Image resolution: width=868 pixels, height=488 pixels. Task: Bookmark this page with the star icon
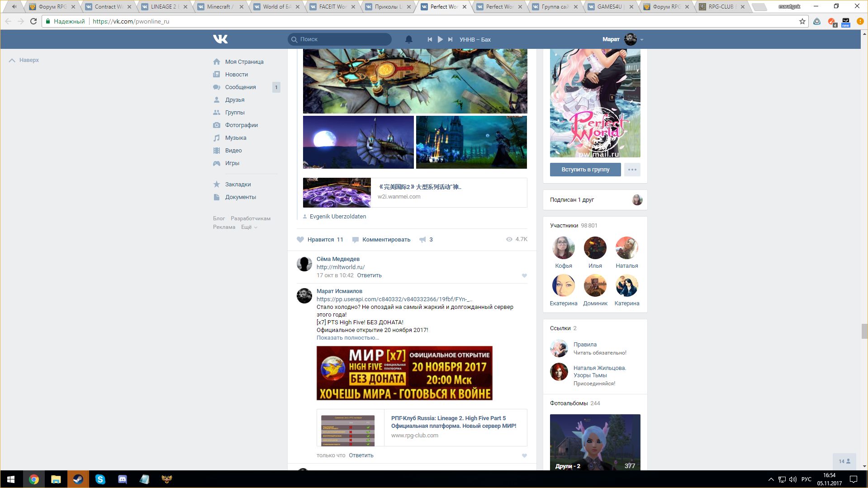tap(802, 21)
